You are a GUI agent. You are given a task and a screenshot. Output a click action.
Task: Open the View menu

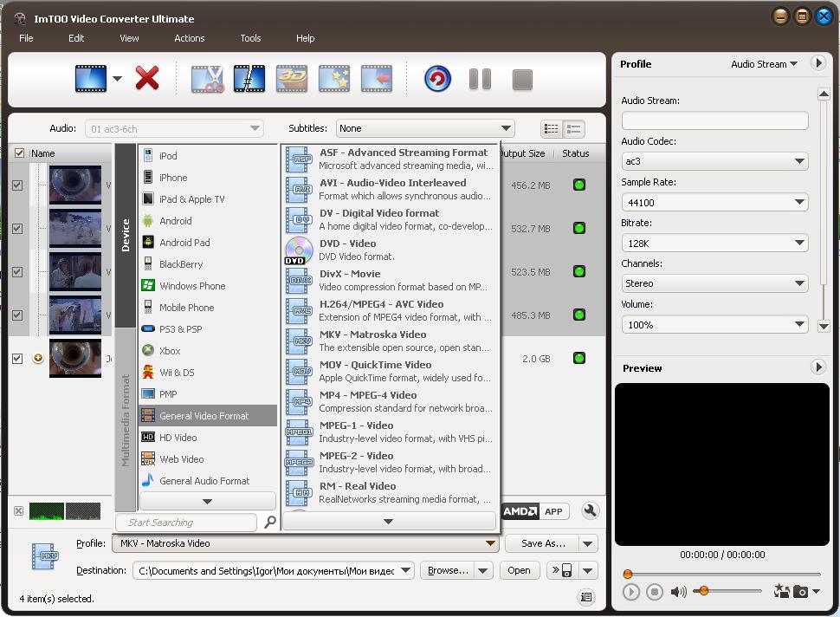click(x=129, y=38)
